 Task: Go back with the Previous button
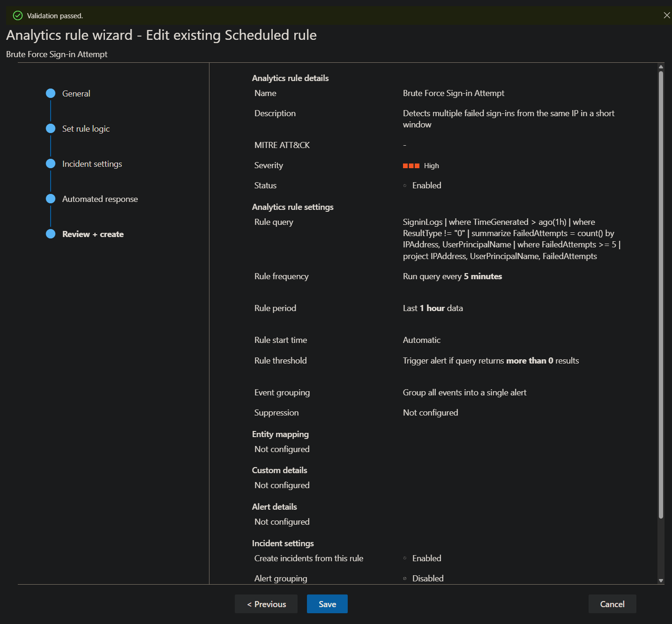pyautogui.click(x=266, y=604)
